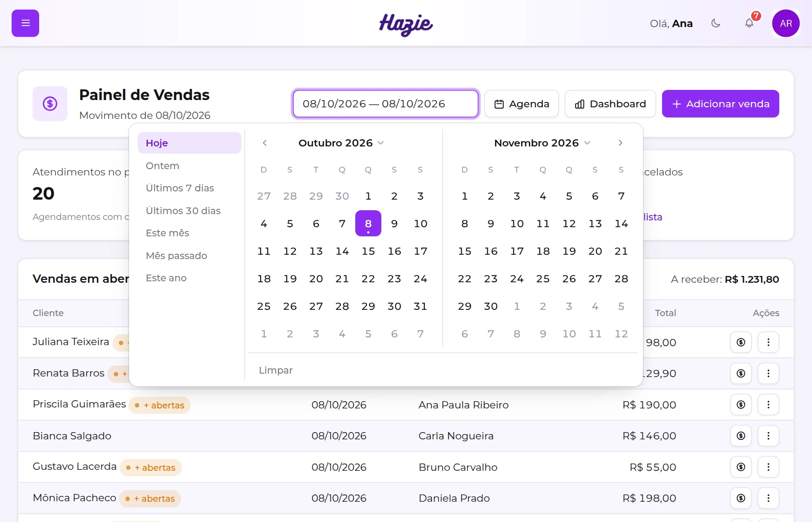The image size is (812, 522).
Task: Open the AR user avatar
Action: click(x=786, y=23)
